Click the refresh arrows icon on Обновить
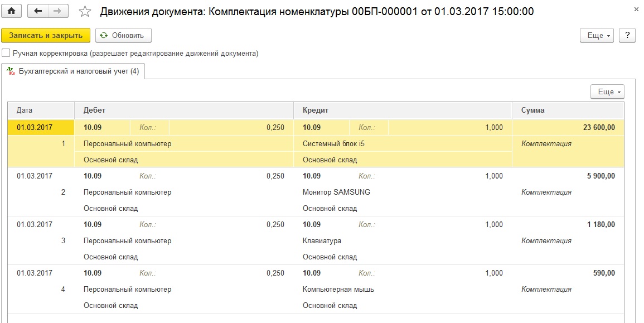 (x=104, y=35)
